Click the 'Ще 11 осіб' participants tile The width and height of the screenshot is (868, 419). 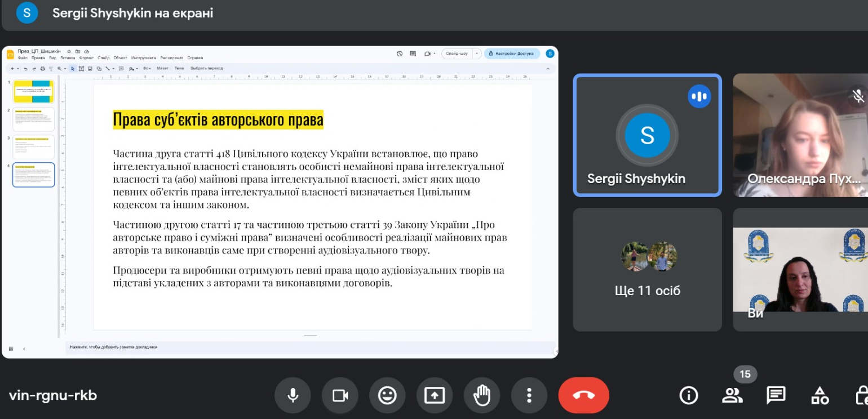point(647,270)
